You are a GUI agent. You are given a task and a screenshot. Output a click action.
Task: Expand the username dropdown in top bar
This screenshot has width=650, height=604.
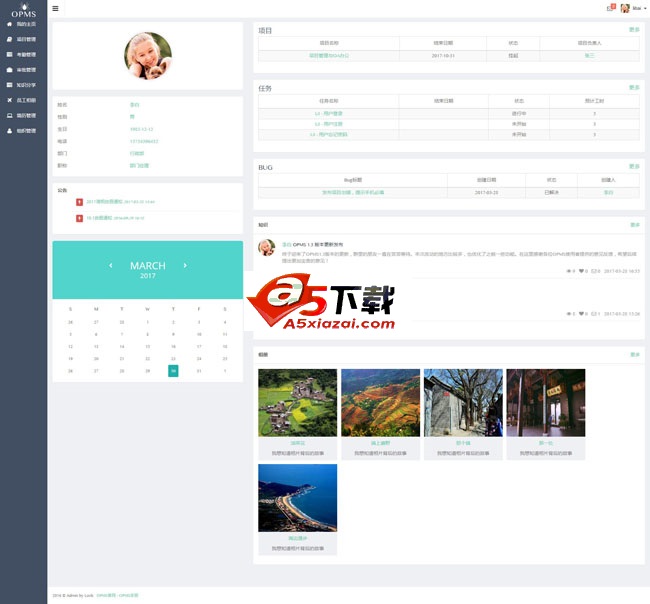(x=639, y=8)
